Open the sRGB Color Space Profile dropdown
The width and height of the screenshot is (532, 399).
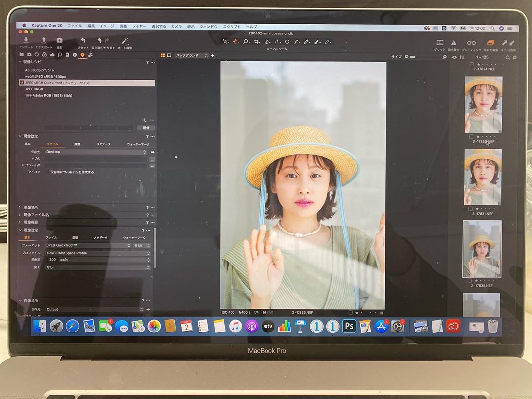pyautogui.click(x=98, y=253)
